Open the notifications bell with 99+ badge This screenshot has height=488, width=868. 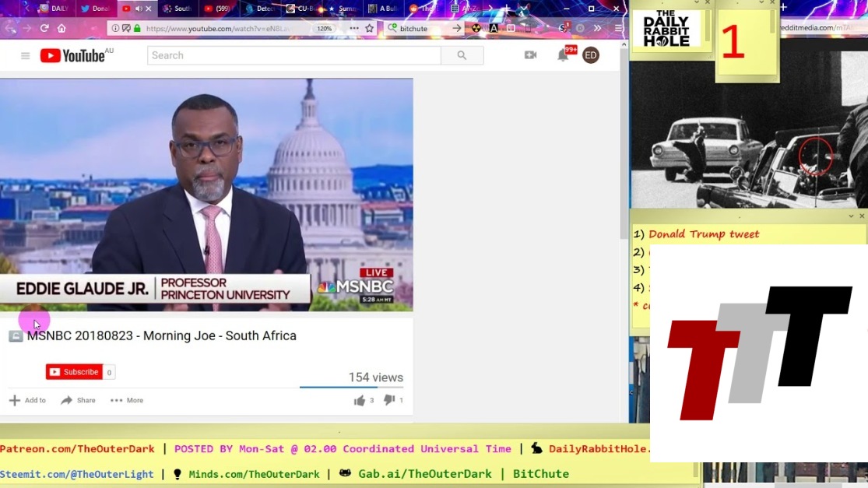(563, 55)
